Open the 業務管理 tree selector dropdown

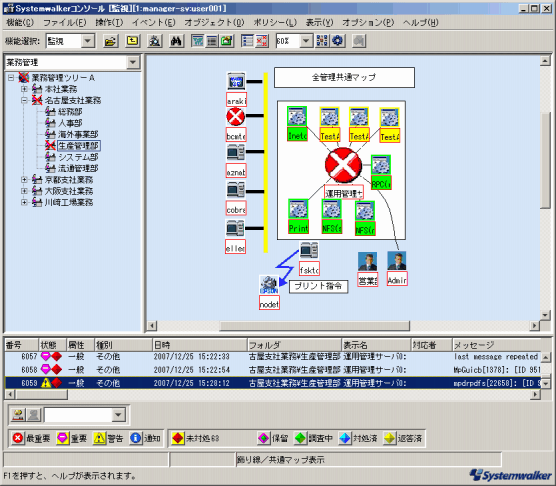coord(133,62)
